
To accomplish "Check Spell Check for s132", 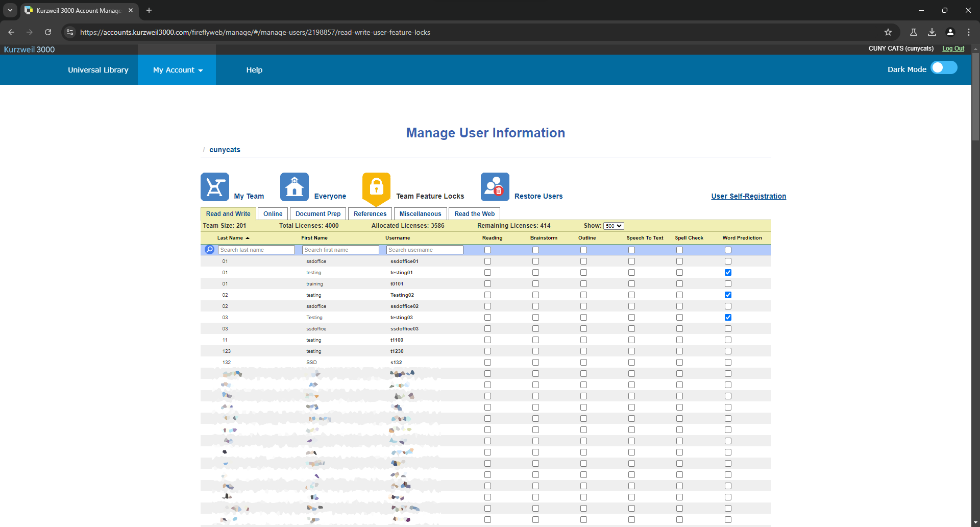I will click(679, 363).
